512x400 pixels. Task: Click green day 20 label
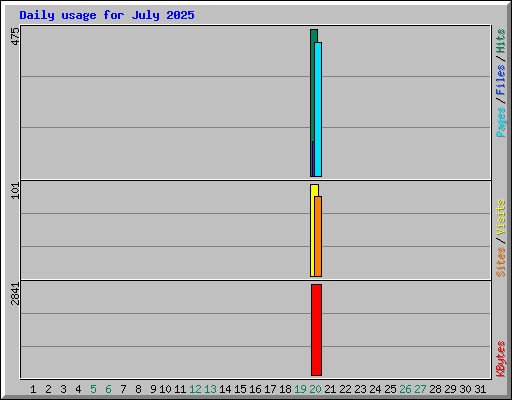[315, 389]
